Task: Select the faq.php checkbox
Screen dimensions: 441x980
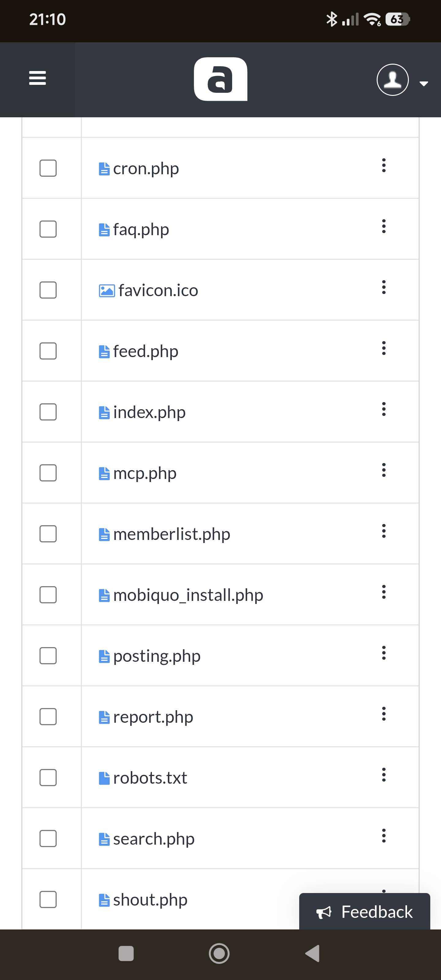Action: point(48,229)
